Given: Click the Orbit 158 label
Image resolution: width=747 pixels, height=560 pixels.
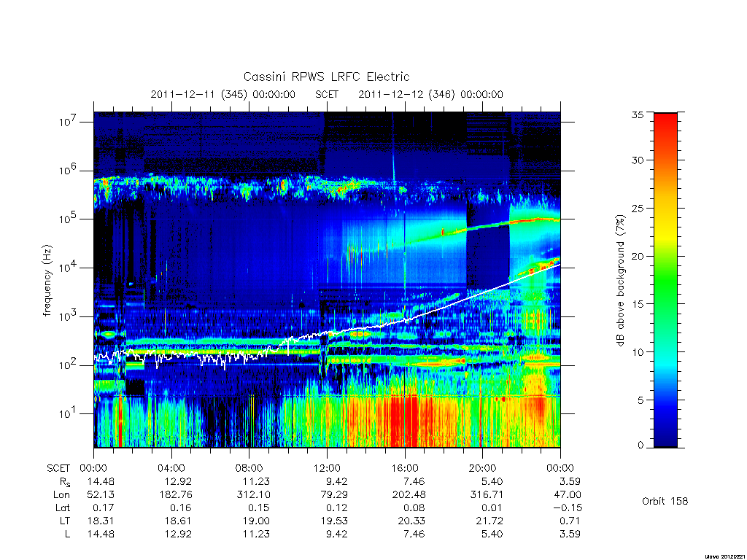Looking at the screenshot, I should (665, 501).
